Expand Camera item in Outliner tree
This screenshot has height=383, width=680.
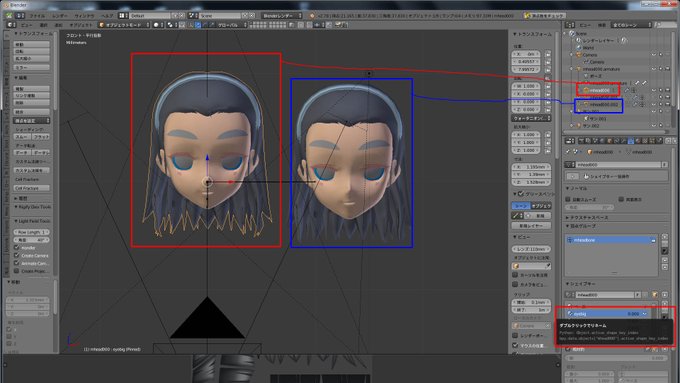click(x=572, y=55)
